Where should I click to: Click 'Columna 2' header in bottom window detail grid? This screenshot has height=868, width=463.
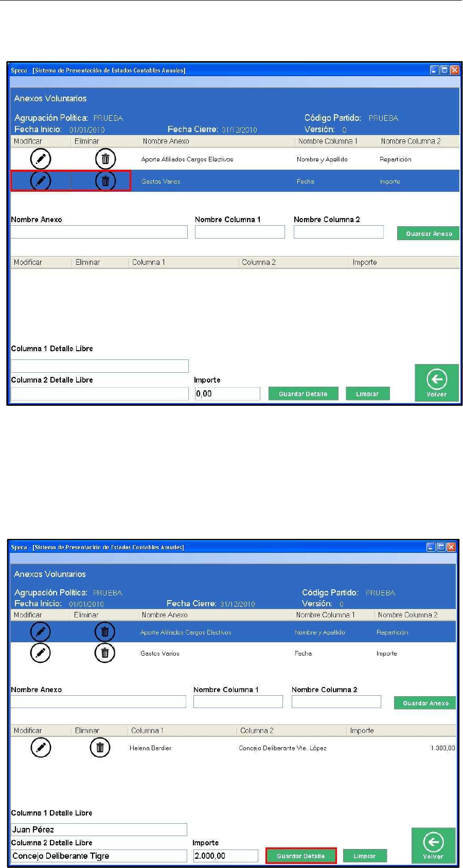click(257, 730)
